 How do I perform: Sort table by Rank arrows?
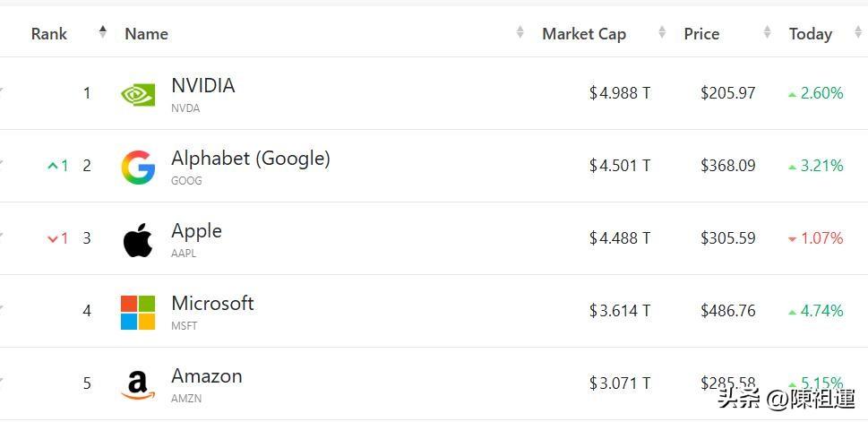pyautogui.click(x=102, y=32)
